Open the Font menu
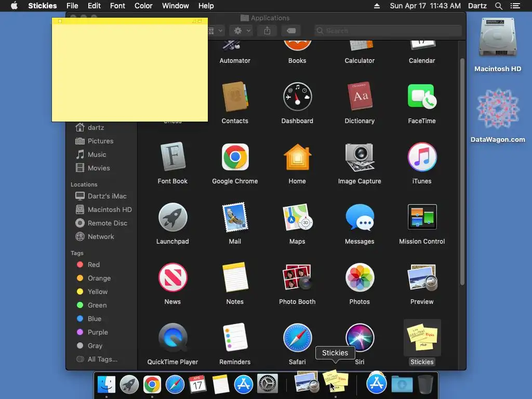This screenshot has width=532, height=399. pyautogui.click(x=117, y=6)
